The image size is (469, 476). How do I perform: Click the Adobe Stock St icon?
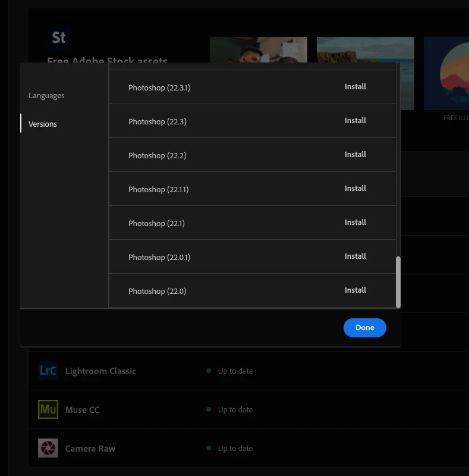(x=59, y=37)
